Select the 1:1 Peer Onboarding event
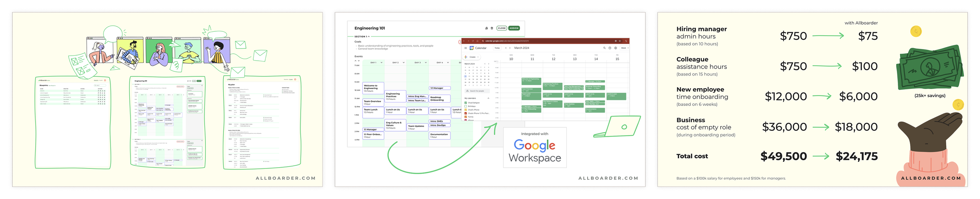The width and height of the screenshot is (980, 199). pyautogui.click(x=373, y=136)
